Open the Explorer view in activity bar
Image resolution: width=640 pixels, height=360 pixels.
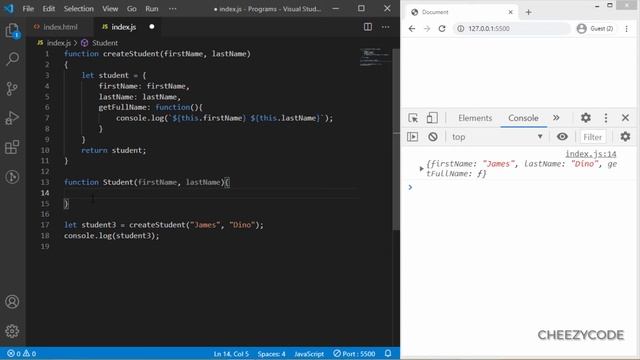tap(12, 31)
